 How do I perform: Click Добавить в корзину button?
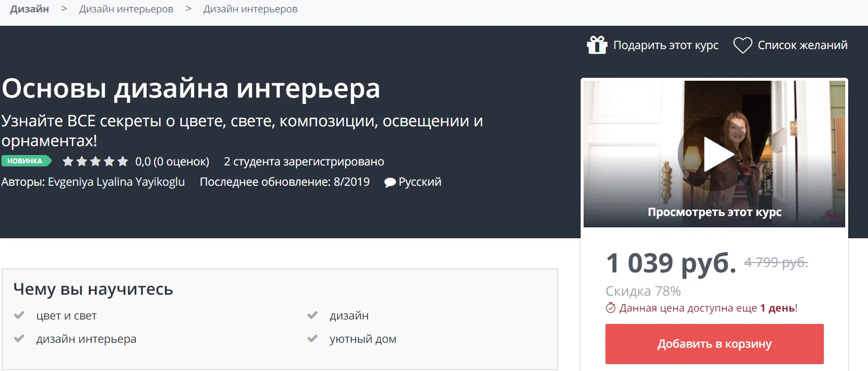click(714, 344)
